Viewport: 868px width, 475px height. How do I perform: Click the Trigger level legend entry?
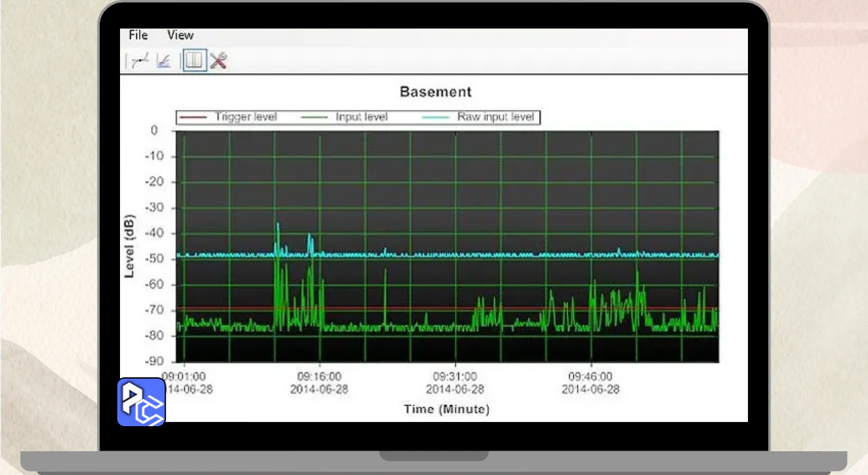pos(245,117)
